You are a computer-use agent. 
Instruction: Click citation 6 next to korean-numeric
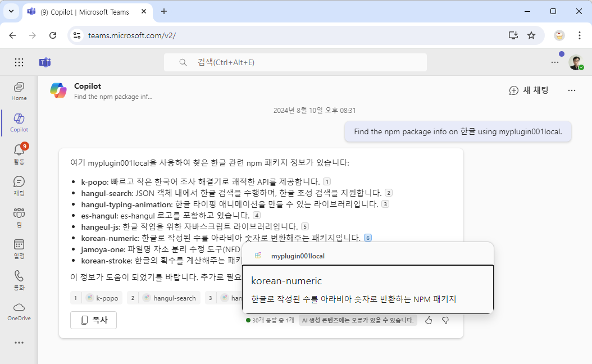tap(368, 238)
